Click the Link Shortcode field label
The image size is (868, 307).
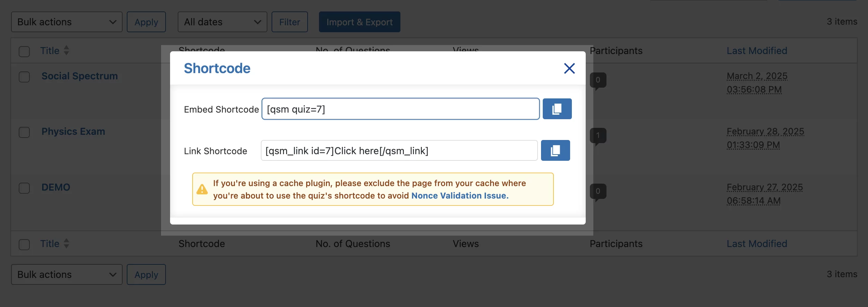click(x=215, y=151)
